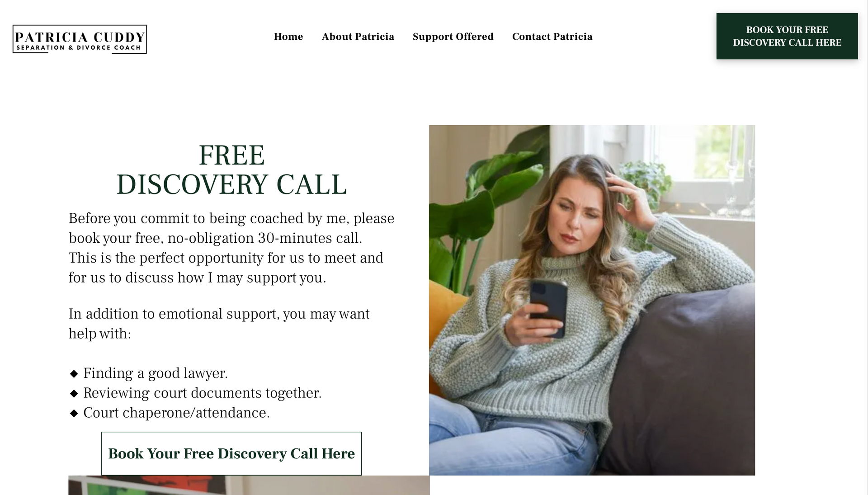Screen dimensions: 868x495
Task: Click the Free Discovery Call heading
Action: tap(231, 170)
